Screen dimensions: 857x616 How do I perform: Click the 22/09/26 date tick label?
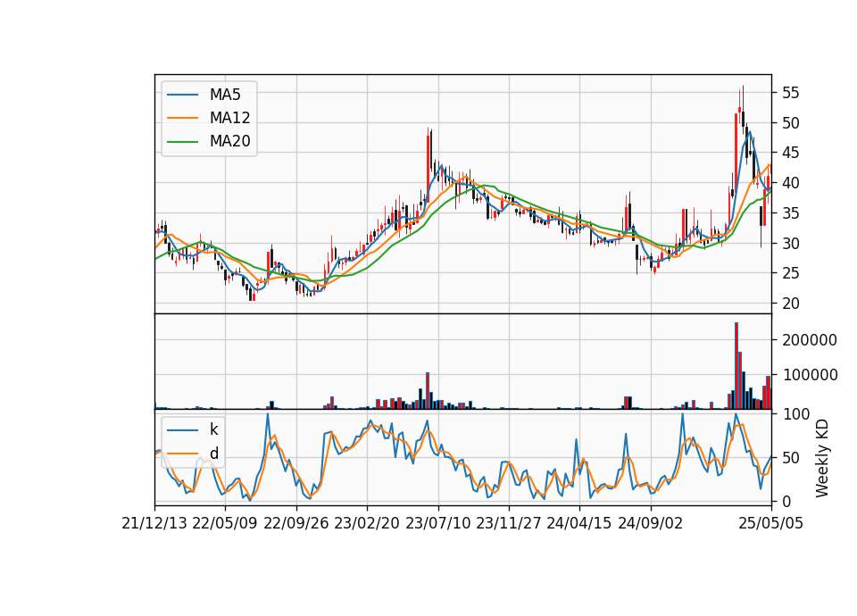tap(295, 523)
